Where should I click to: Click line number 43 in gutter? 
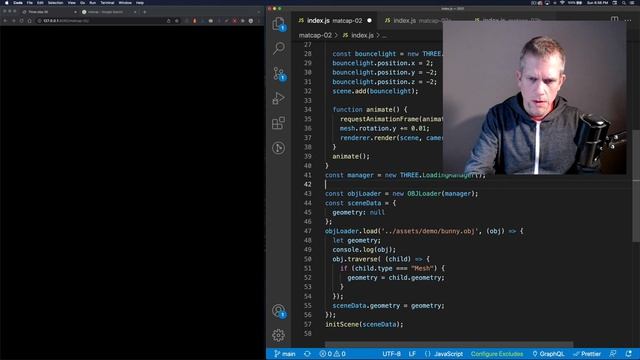click(x=307, y=193)
